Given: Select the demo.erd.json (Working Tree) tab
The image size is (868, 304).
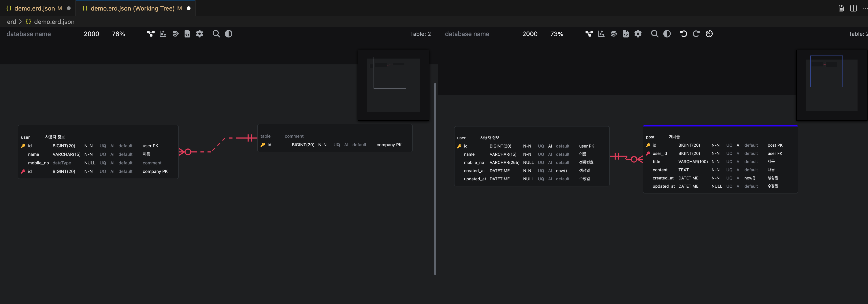Looking at the screenshot, I should 132,8.
